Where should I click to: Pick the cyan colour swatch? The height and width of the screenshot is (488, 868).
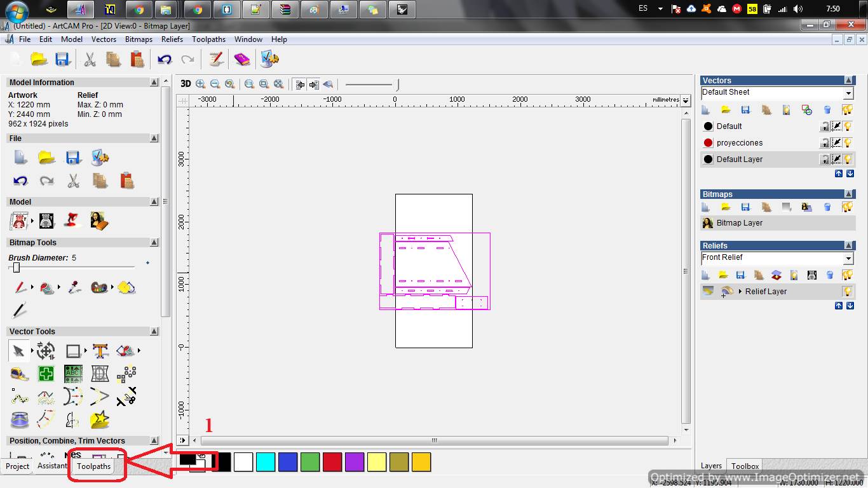(x=266, y=462)
